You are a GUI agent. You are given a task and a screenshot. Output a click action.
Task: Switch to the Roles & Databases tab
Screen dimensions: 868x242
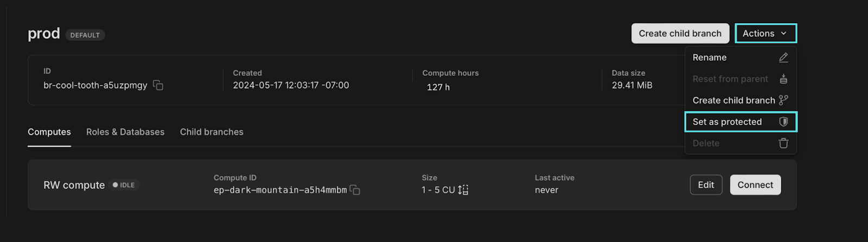[125, 132]
